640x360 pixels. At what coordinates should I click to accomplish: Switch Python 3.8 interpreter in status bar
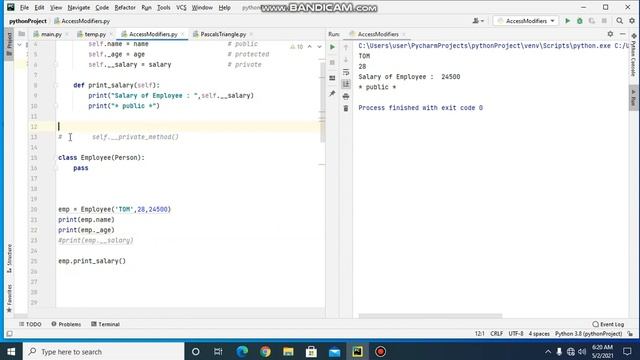coord(588,334)
